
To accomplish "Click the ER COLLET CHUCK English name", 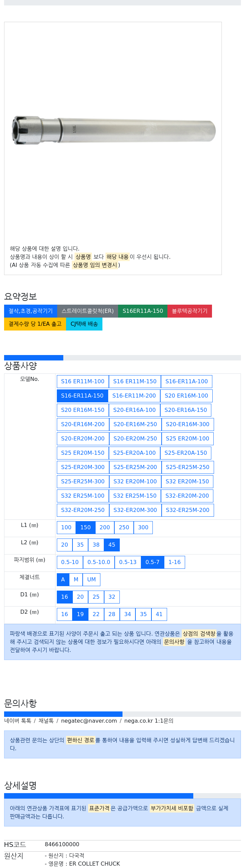I will tap(94, 864).
